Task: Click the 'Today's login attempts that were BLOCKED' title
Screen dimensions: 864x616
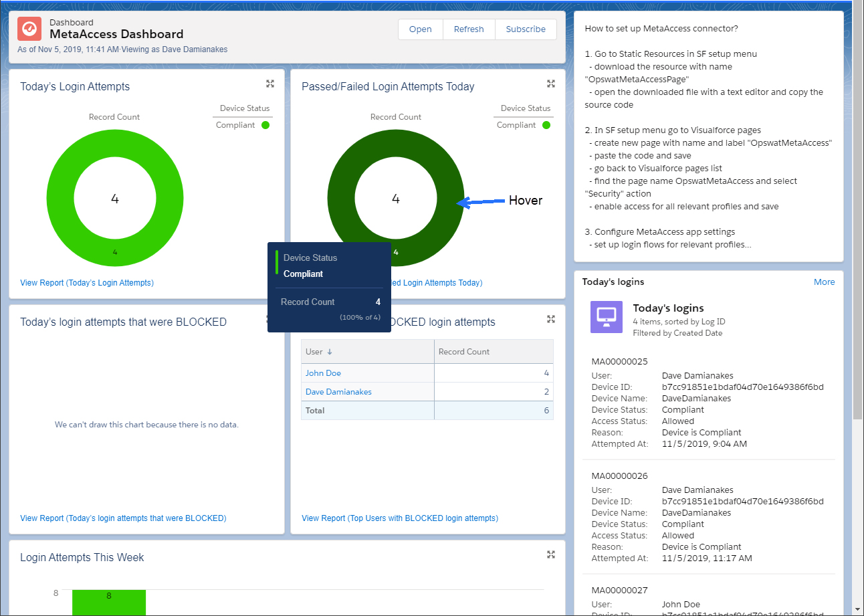Action: (123, 322)
